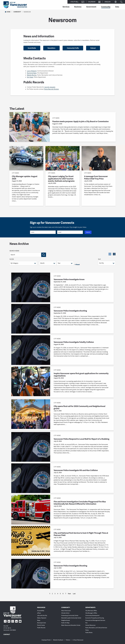125x644 pixels.
Task: Click the Home breadcrumb house icon
Action: [5, 12]
